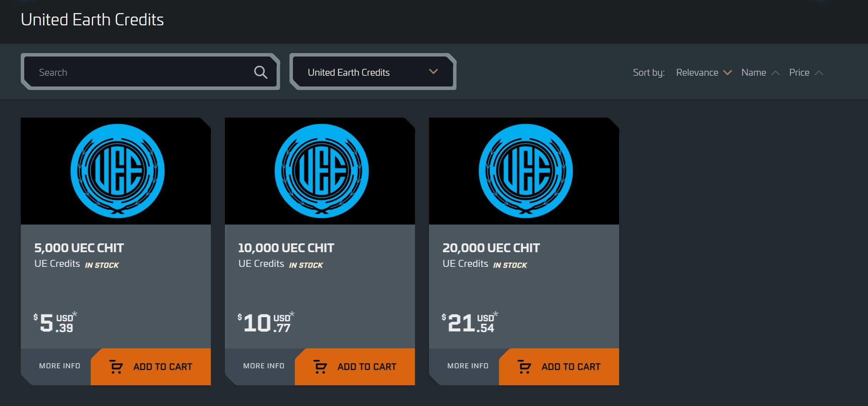Open the United Earth Credits category dropdown

click(372, 72)
